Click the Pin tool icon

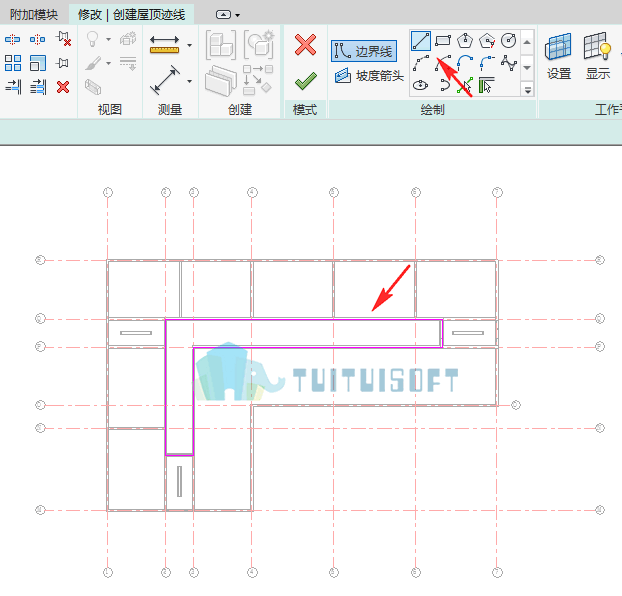(62, 63)
